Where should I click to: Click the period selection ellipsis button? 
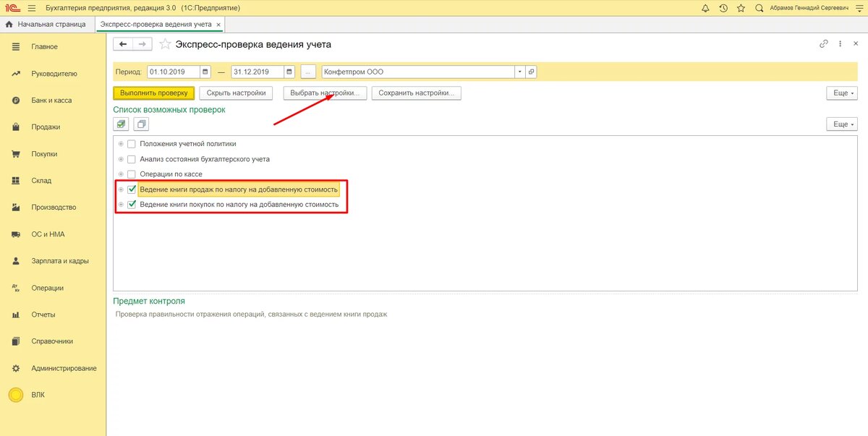point(308,72)
